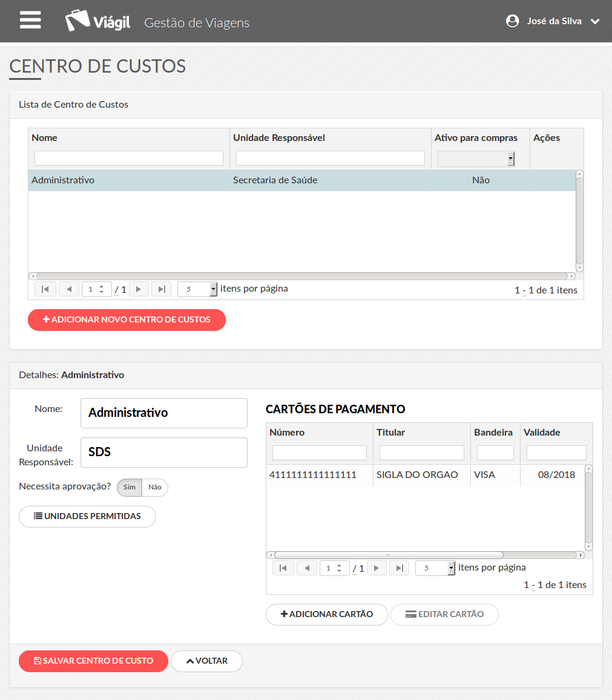
Task: Go to last page in payment cards table
Action: [x=400, y=568]
